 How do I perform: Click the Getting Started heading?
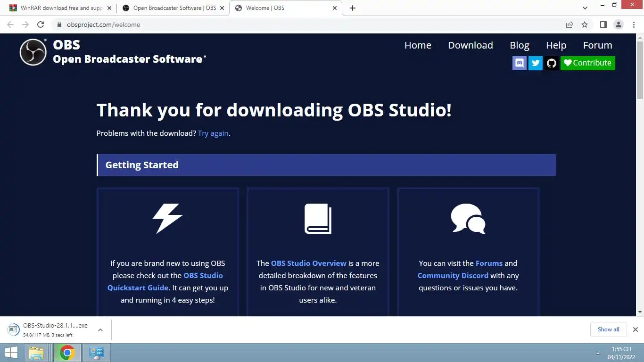pyautogui.click(x=142, y=165)
